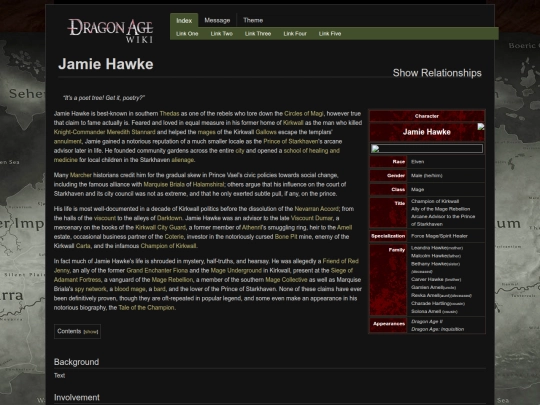Follow the Marcher link
Viewport: 540px width, 405px height.
click(x=81, y=175)
